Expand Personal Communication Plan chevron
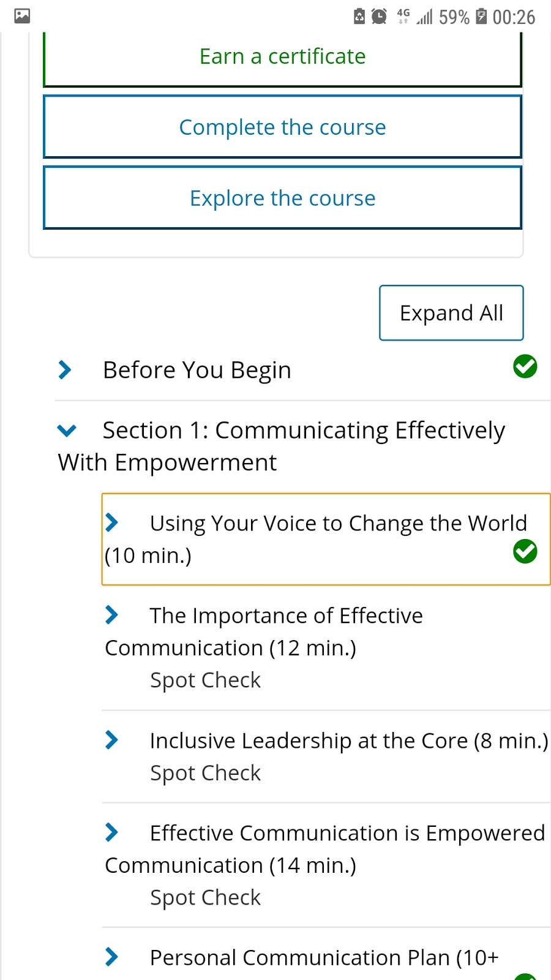Screen dimensions: 551x980 click(x=112, y=957)
